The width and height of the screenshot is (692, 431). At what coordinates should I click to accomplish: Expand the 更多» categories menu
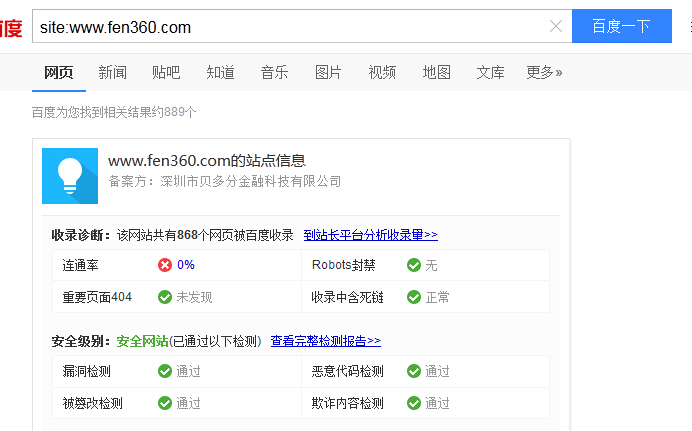(x=544, y=72)
